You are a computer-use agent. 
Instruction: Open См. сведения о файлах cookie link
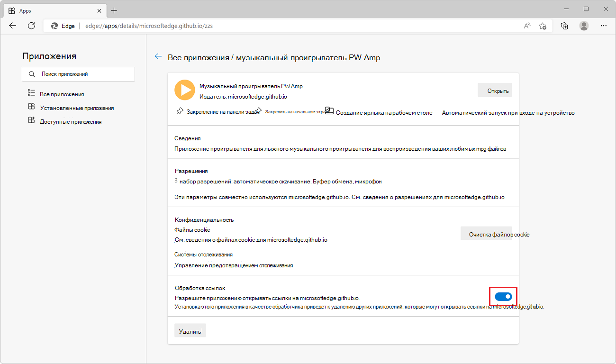coord(251,240)
